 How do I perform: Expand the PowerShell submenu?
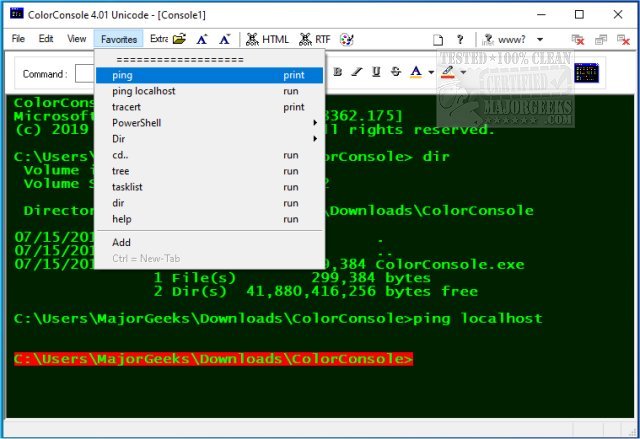click(x=209, y=123)
